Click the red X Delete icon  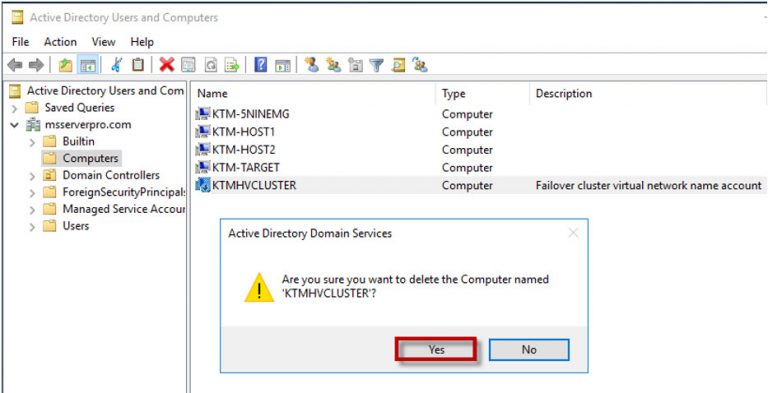[x=167, y=64]
